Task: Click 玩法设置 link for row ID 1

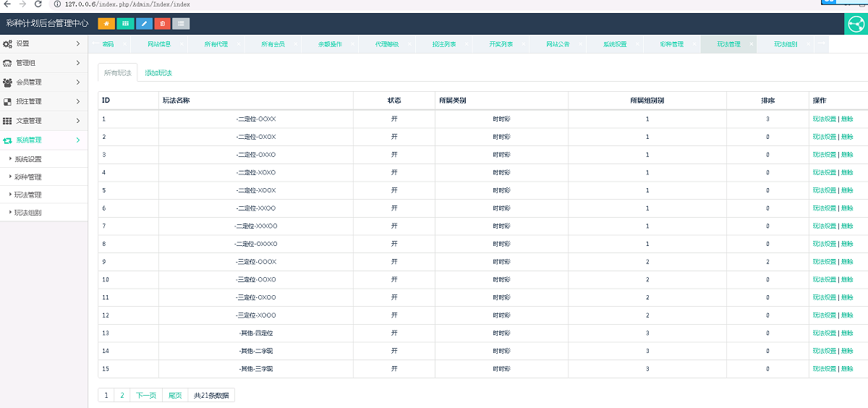Action: tap(824, 119)
